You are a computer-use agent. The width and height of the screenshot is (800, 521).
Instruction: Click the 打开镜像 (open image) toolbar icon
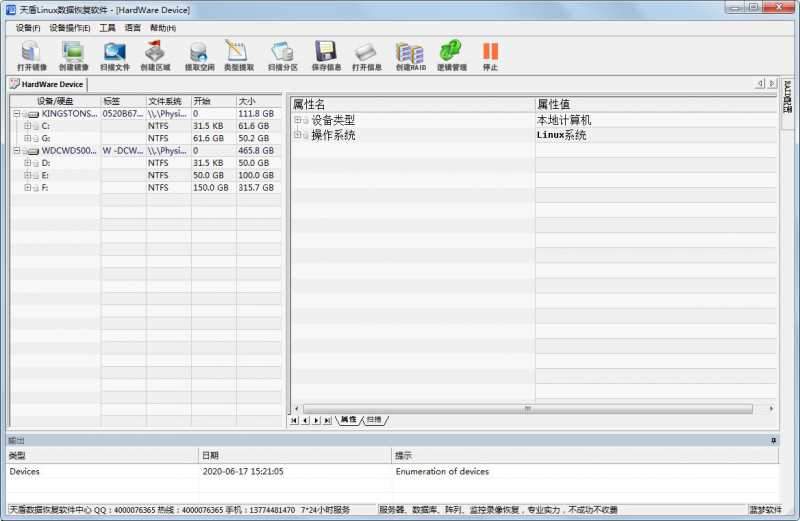coord(32,56)
